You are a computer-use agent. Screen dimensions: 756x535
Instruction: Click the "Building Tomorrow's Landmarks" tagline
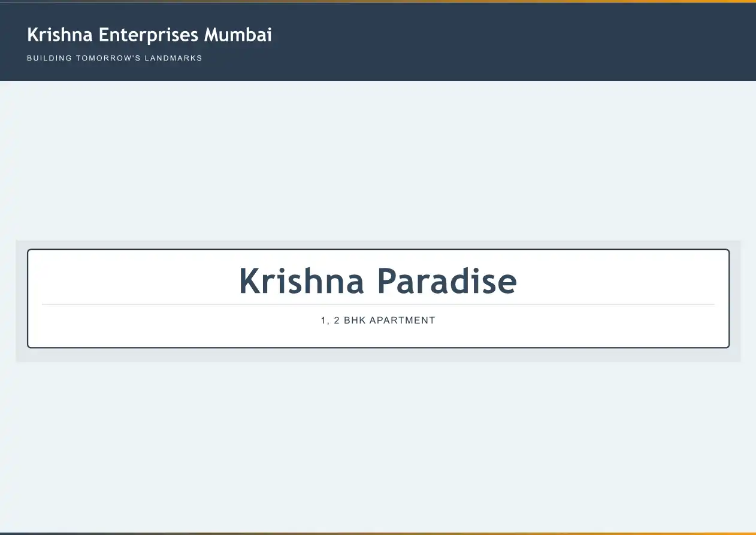(114, 58)
